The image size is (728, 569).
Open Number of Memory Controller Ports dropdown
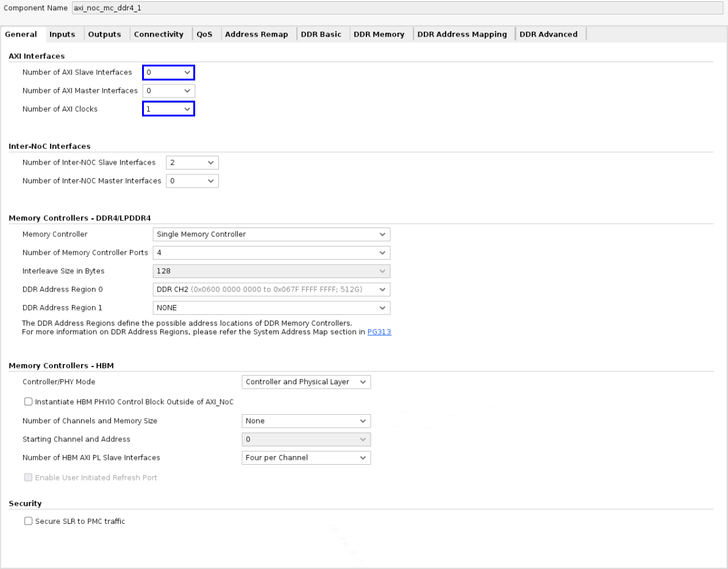tap(271, 252)
